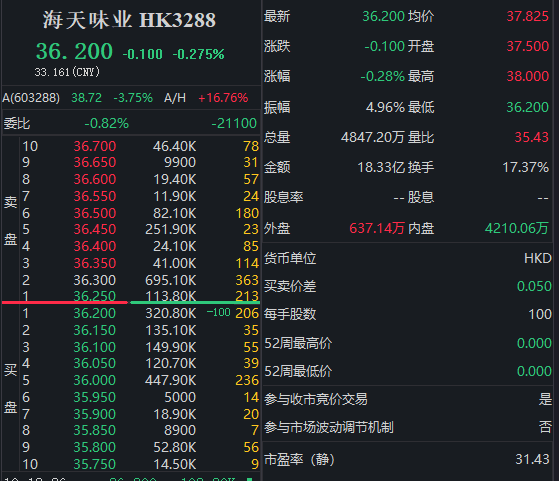Image resolution: width=559 pixels, height=481 pixels.
Task: Click the order count 363 at sell 2
Action: (x=247, y=280)
